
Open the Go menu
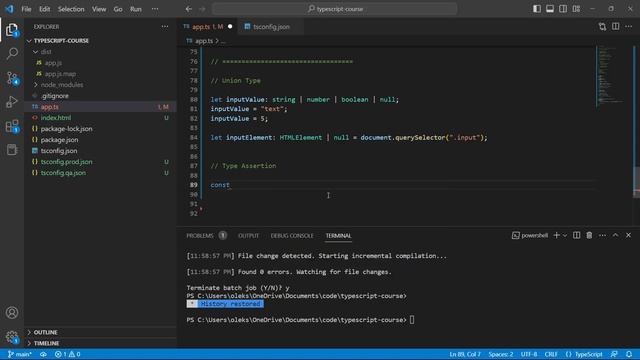click(x=118, y=9)
